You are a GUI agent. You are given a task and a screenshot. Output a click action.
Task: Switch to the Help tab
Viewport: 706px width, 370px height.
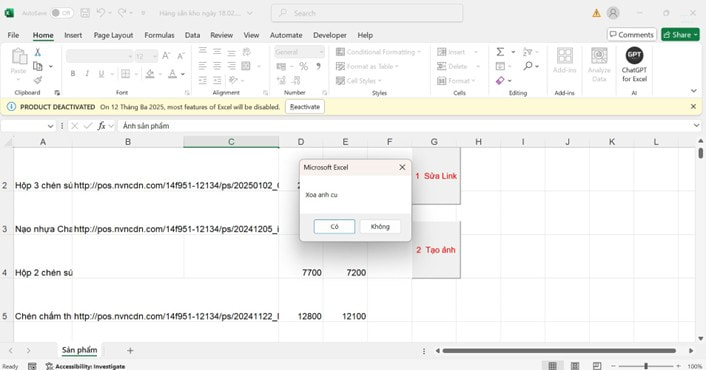(x=365, y=35)
